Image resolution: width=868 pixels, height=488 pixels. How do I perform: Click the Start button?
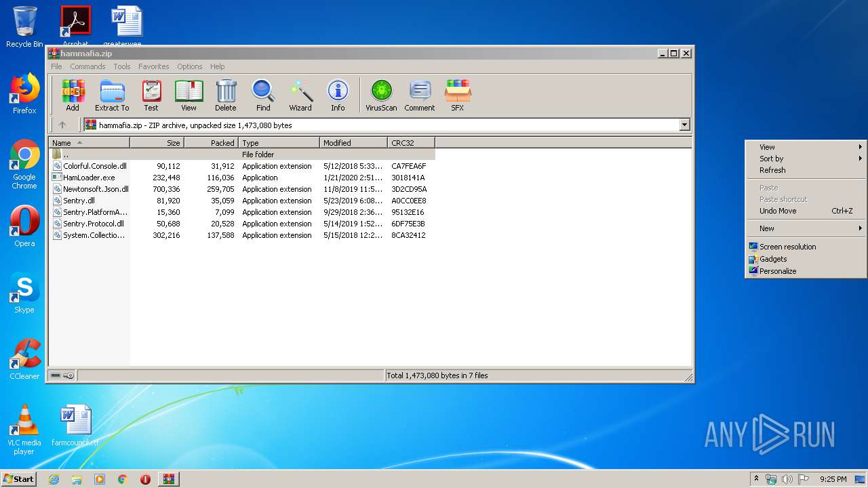click(x=18, y=479)
